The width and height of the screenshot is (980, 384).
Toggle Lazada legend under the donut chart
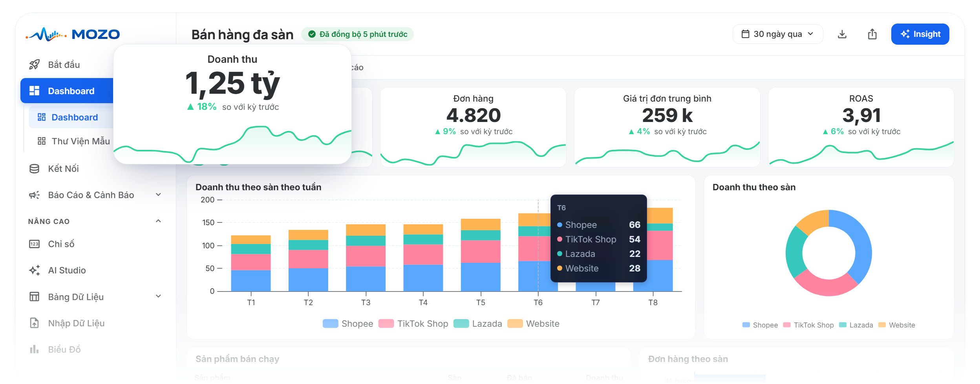tap(856, 325)
